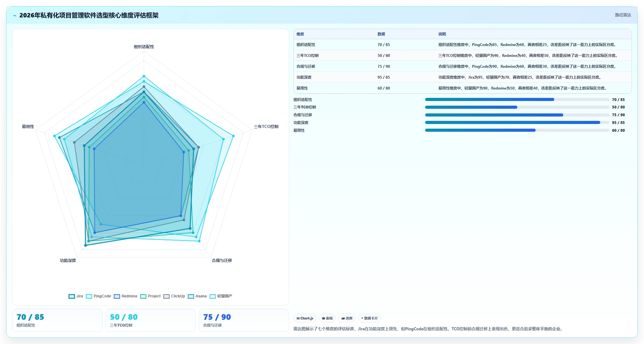Click the 三年TCO控制 progress bar
Image resolution: width=644 pixels, height=344 pixels.
tap(517, 107)
